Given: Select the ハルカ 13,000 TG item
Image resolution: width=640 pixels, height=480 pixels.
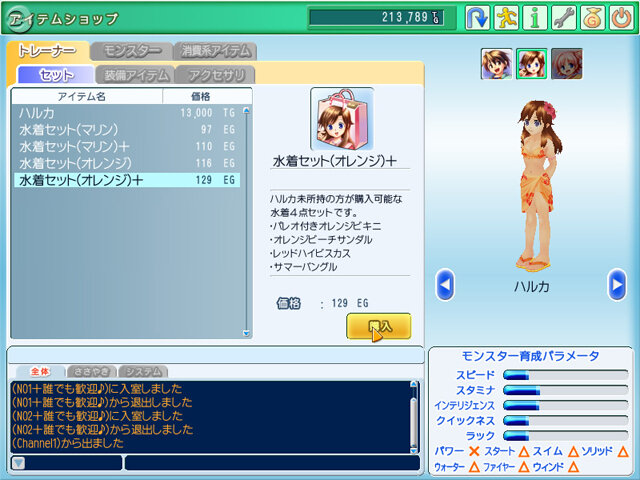Looking at the screenshot, I should click(127, 113).
